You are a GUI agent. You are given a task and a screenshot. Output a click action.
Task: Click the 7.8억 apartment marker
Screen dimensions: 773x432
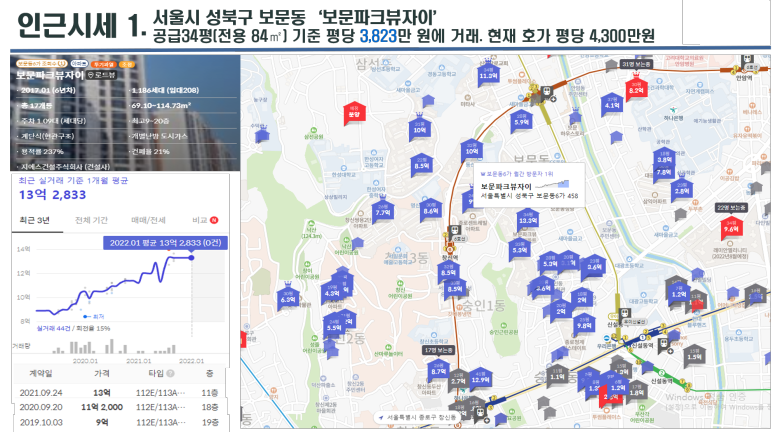coord(663,171)
